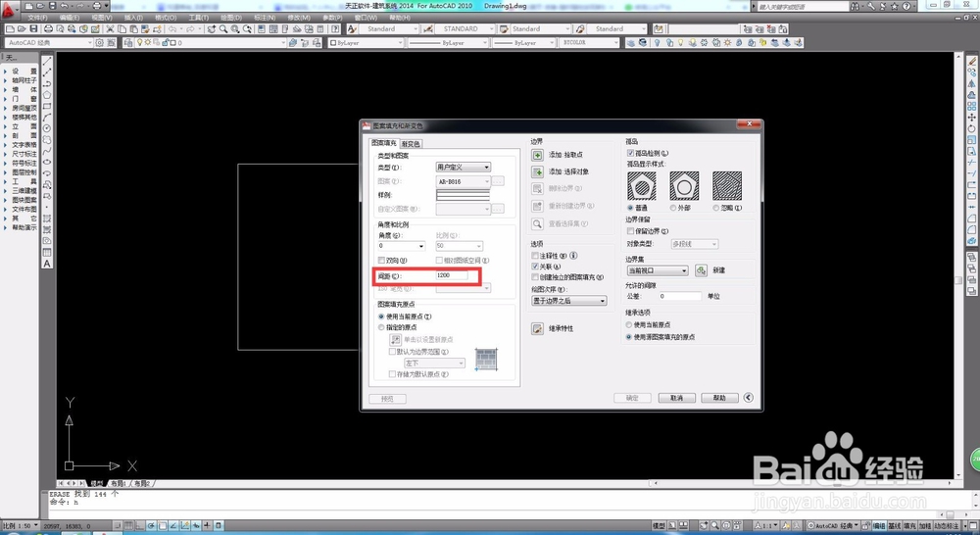Select the 忽略 island style radio button
Viewport: 980px width, 535px height.
pos(716,208)
